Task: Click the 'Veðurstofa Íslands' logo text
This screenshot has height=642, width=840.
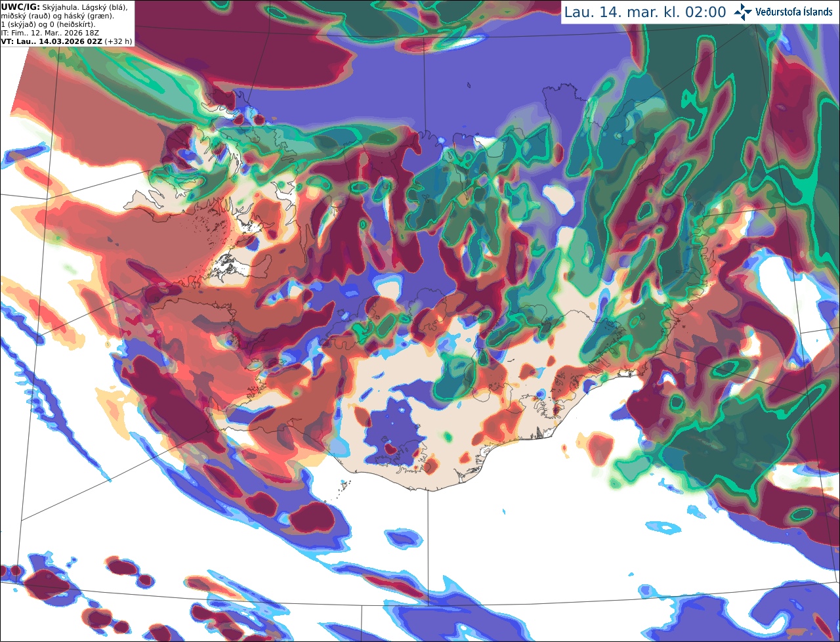Action: (794, 12)
